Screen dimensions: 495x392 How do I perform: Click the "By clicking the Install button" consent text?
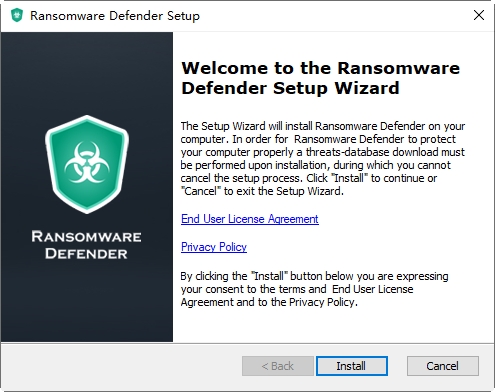[x=314, y=289]
